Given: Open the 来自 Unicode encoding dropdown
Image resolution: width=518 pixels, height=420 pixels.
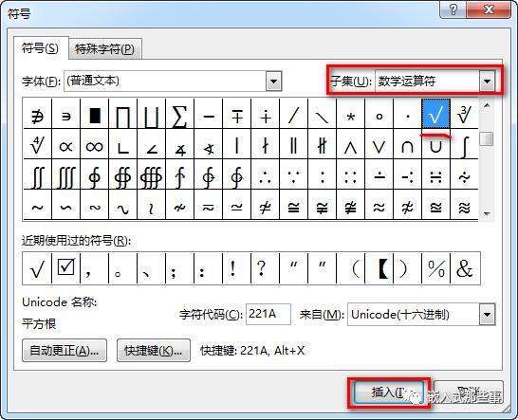Looking at the screenshot, I should click(487, 315).
